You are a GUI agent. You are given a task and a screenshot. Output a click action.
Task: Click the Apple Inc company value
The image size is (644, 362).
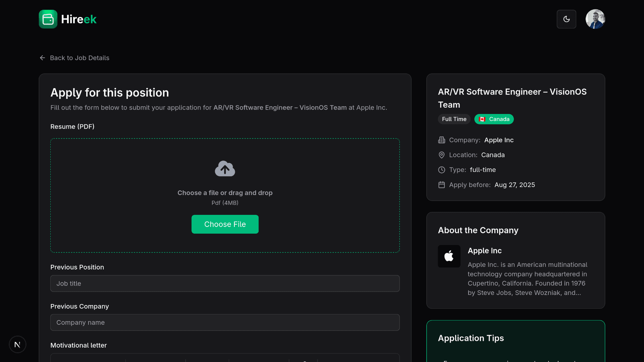499,140
